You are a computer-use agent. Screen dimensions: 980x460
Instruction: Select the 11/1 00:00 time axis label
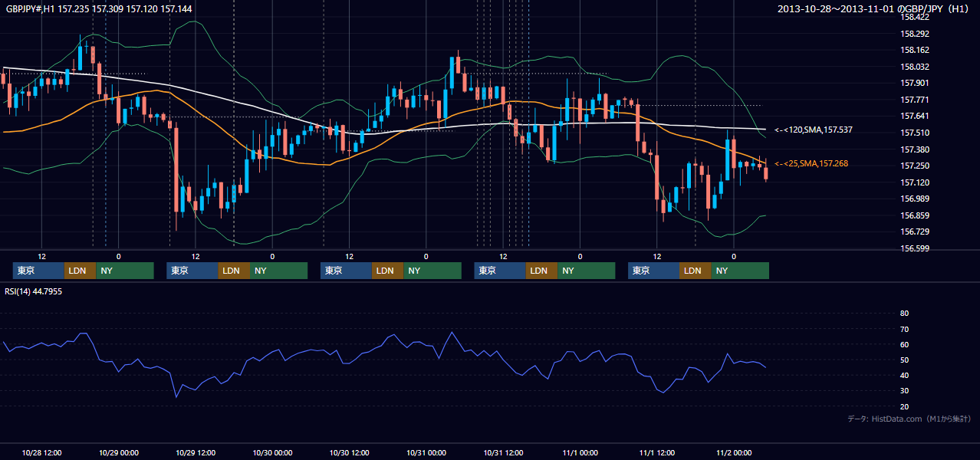coord(580,452)
